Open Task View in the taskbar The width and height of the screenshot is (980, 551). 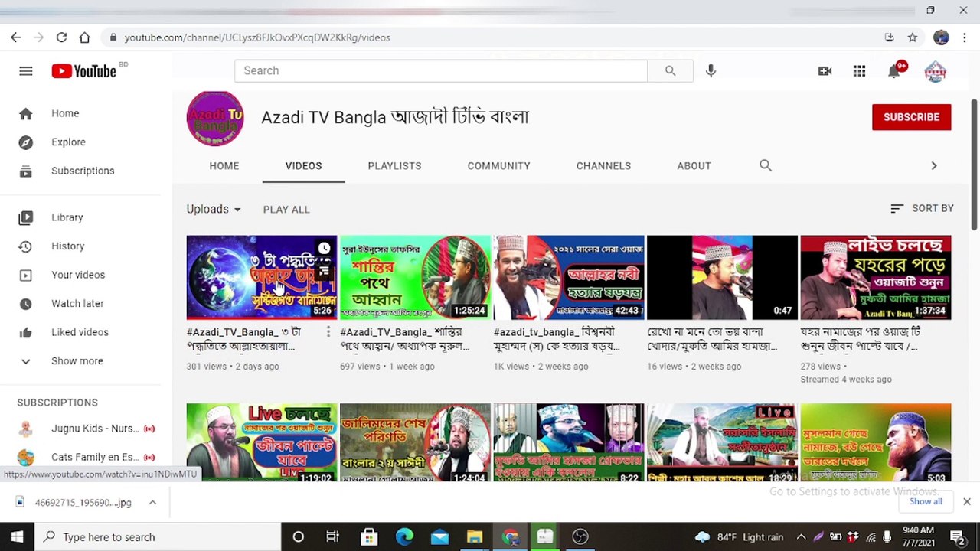pyautogui.click(x=332, y=537)
